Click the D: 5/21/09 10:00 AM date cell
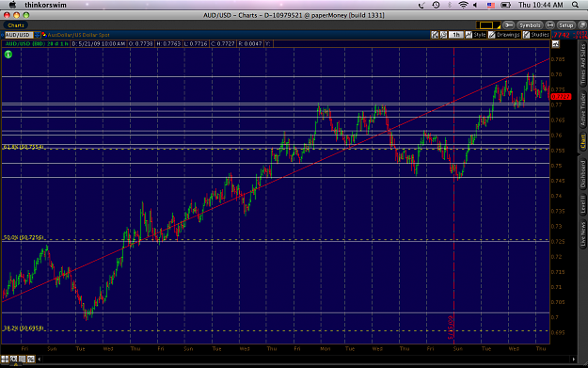This screenshot has height=368, width=588. click(x=99, y=44)
